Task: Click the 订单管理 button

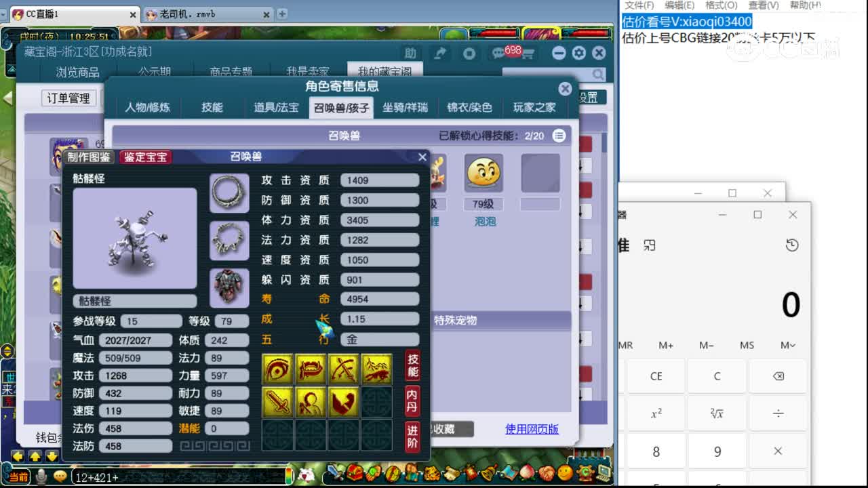Action: point(68,98)
